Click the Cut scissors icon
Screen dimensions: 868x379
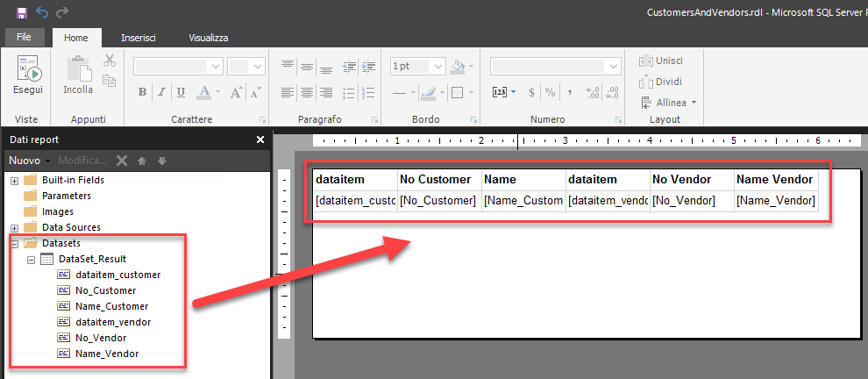109,61
